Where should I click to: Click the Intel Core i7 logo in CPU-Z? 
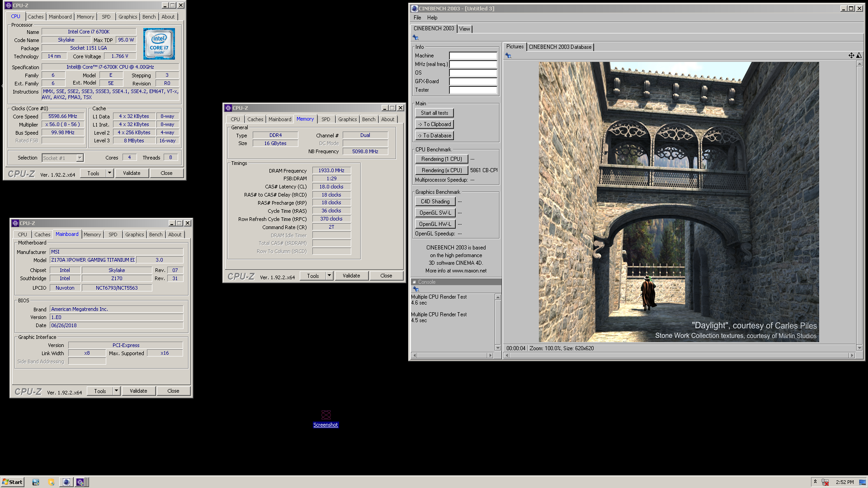tap(159, 44)
